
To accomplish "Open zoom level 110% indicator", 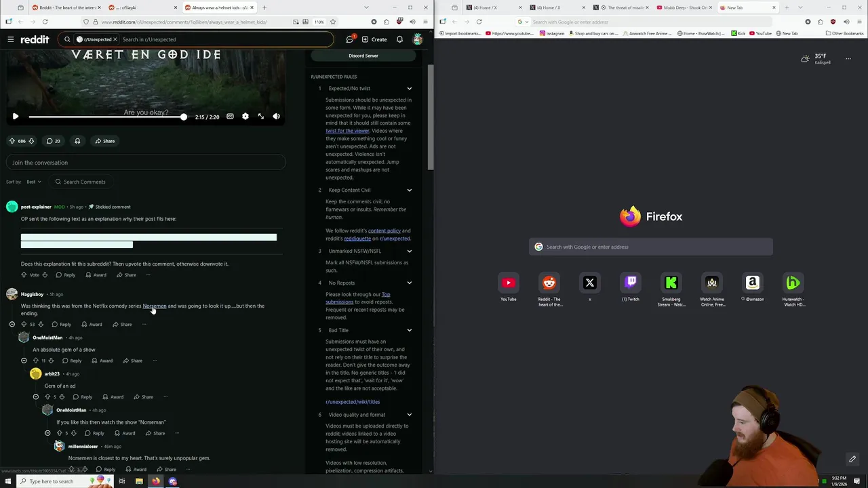I will (x=319, y=22).
